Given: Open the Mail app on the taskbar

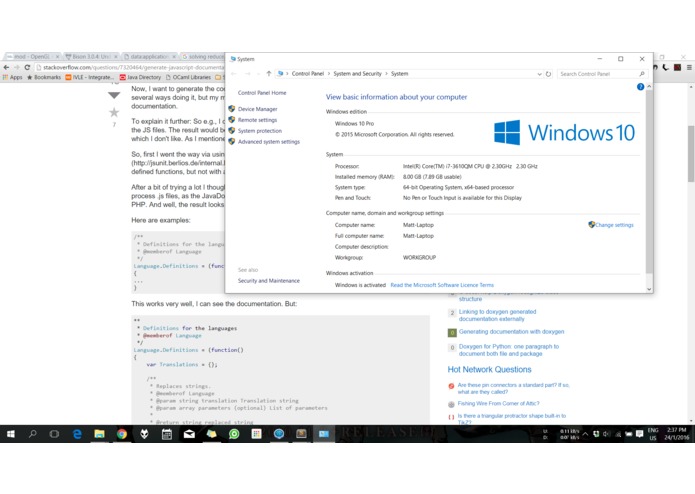Looking at the screenshot, I should point(189,434).
